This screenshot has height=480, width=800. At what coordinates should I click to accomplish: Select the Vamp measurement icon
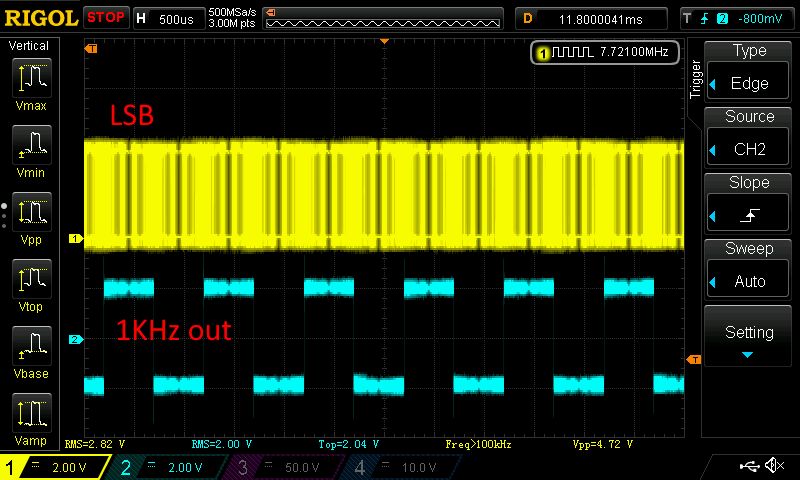(32, 413)
